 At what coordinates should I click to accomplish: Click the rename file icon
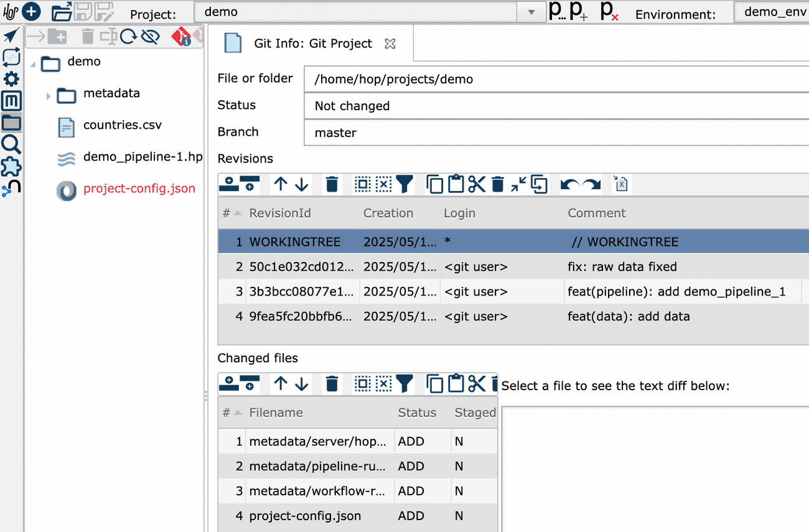click(108, 37)
